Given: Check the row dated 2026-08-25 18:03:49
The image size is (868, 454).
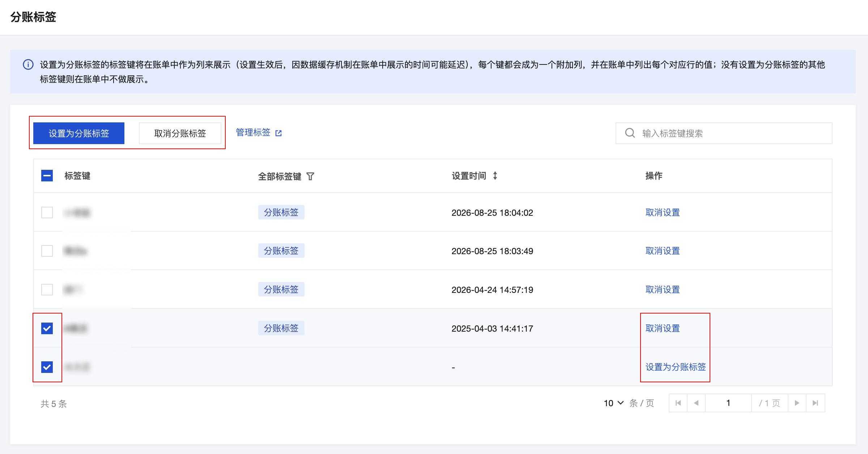Looking at the screenshot, I should coord(47,251).
